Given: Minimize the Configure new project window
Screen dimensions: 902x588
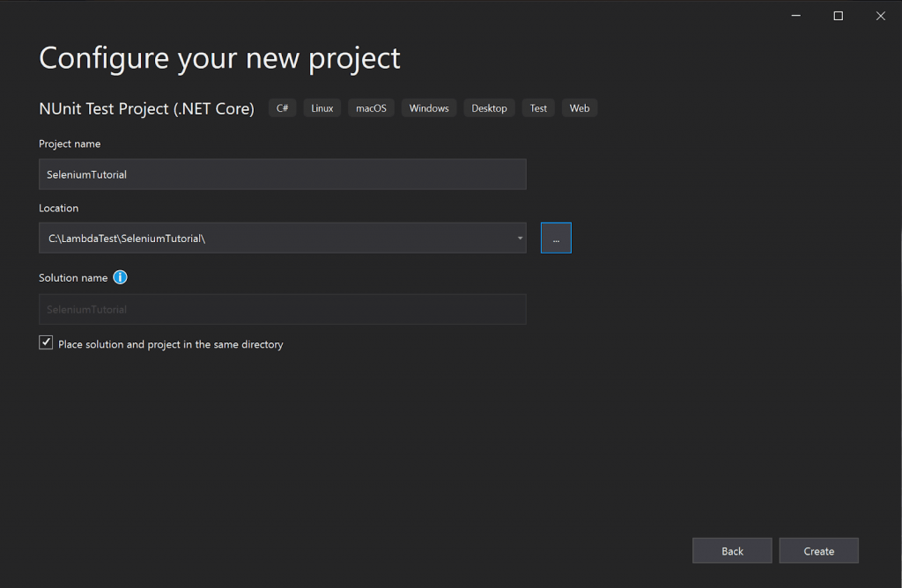Looking at the screenshot, I should pos(795,15).
